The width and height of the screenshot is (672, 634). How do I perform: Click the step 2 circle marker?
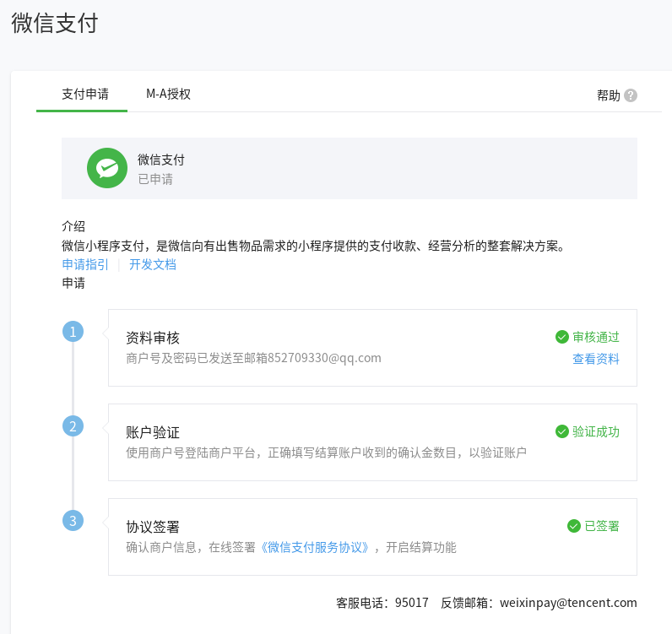coord(73,426)
